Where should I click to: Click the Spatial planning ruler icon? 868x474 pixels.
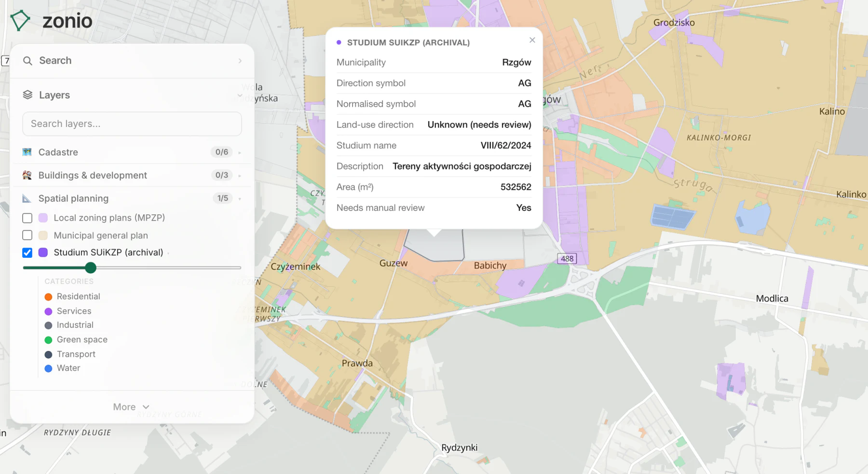click(x=27, y=198)
